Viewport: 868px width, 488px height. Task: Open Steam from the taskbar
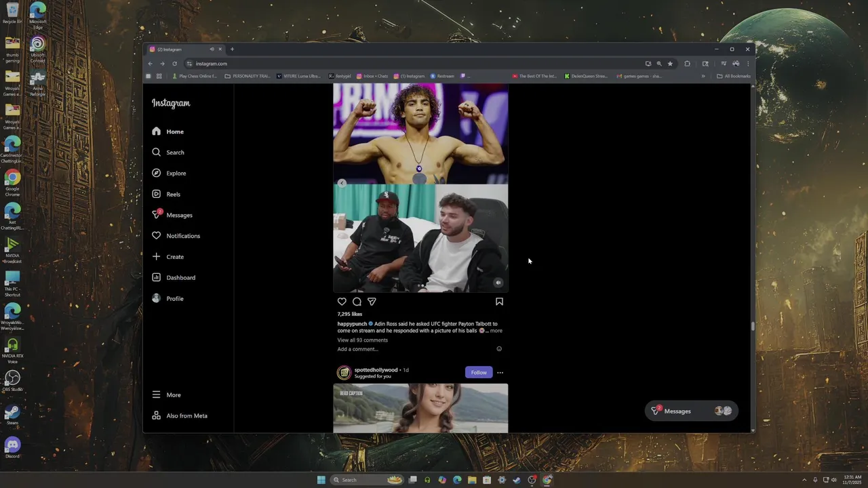point(517,480)
